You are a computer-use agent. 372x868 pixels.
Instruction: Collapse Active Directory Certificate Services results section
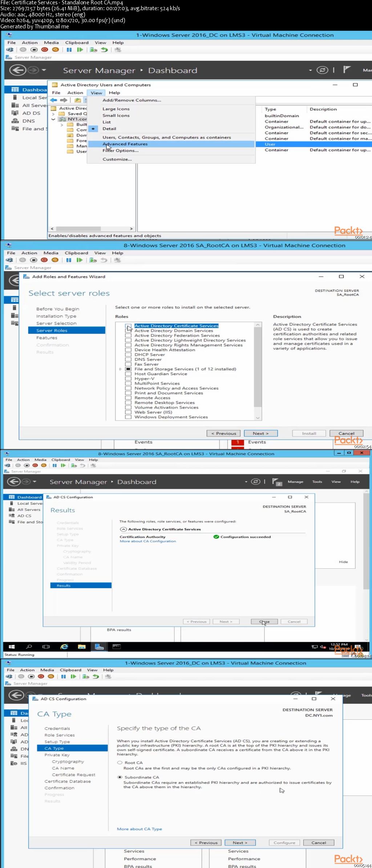(124, 529)
